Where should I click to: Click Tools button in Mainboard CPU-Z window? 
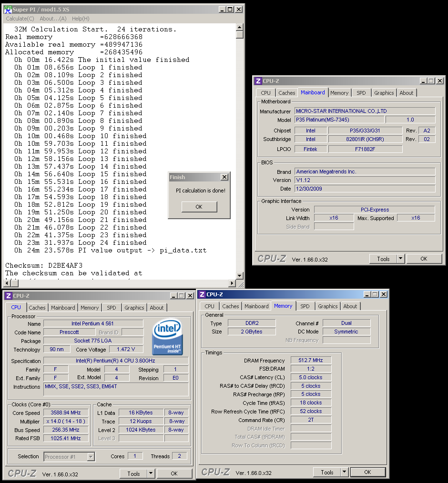coord(383,259)
